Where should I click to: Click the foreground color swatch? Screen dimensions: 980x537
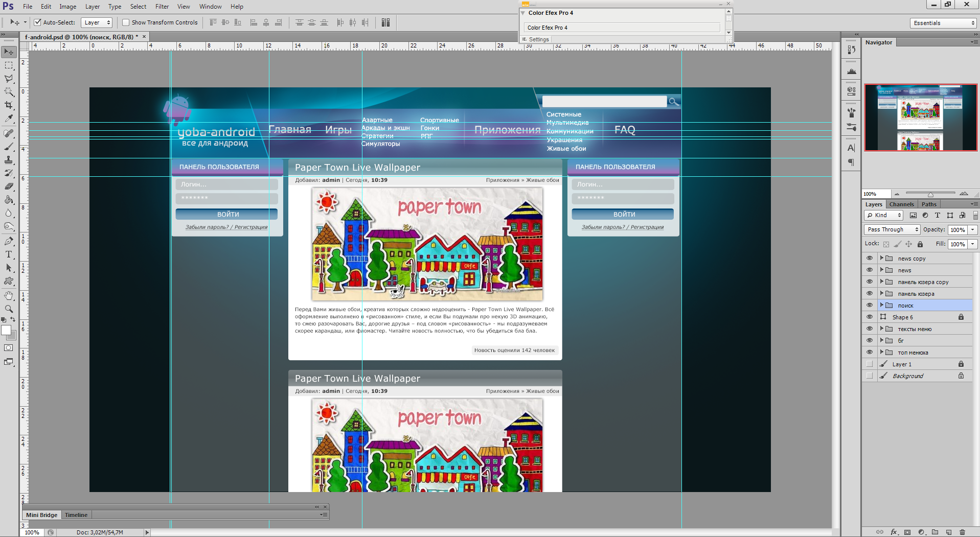pos(7,330)
